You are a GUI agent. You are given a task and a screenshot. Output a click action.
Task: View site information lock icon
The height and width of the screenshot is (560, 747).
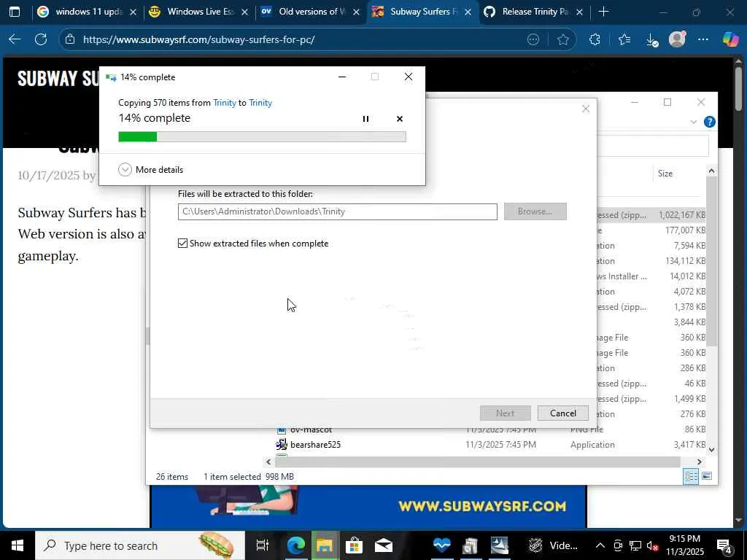coord(70,39)
